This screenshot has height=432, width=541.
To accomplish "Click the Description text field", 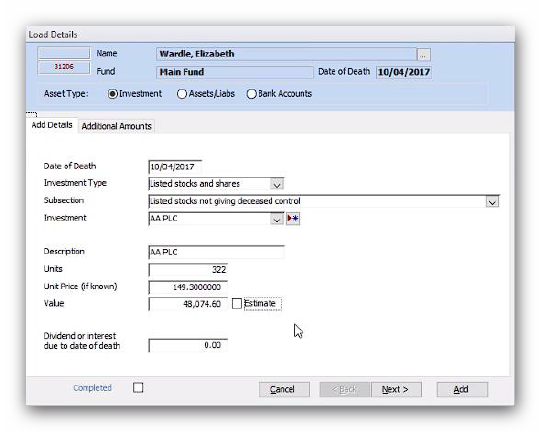I will coord(217,252).
